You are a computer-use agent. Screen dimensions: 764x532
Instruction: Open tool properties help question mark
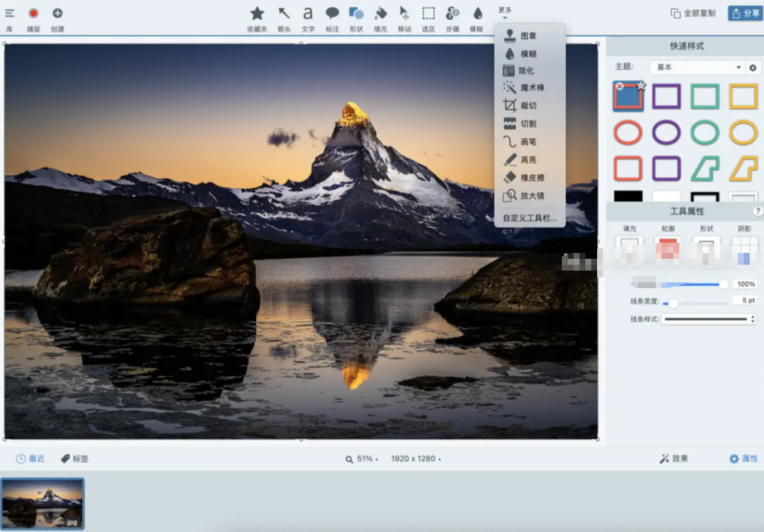(757, 211)
